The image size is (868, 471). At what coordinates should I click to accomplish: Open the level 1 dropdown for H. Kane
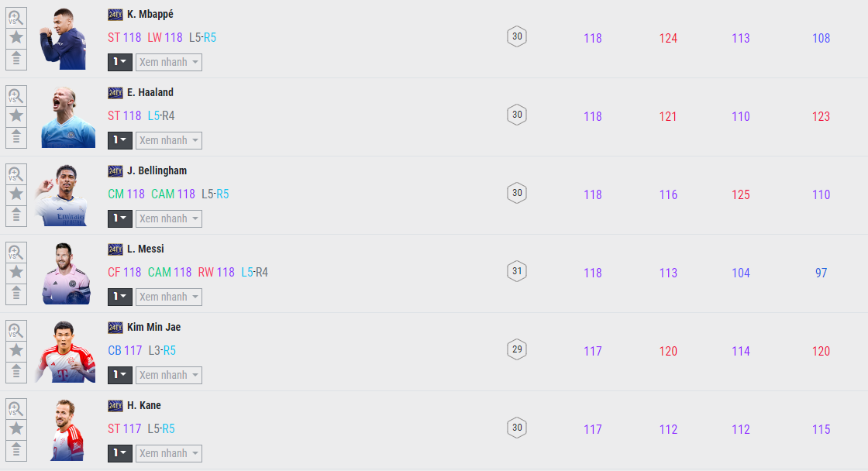[120, 453]
